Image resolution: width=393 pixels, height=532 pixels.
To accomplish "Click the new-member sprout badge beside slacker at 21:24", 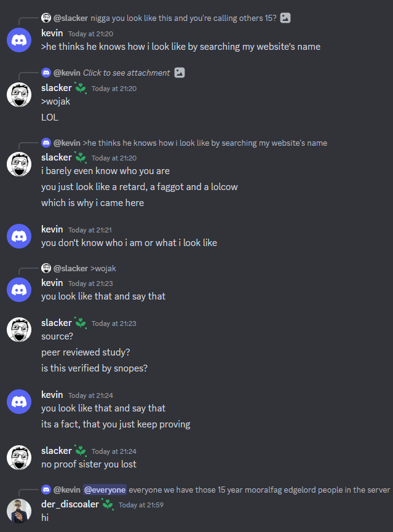I will pos(81,451).
